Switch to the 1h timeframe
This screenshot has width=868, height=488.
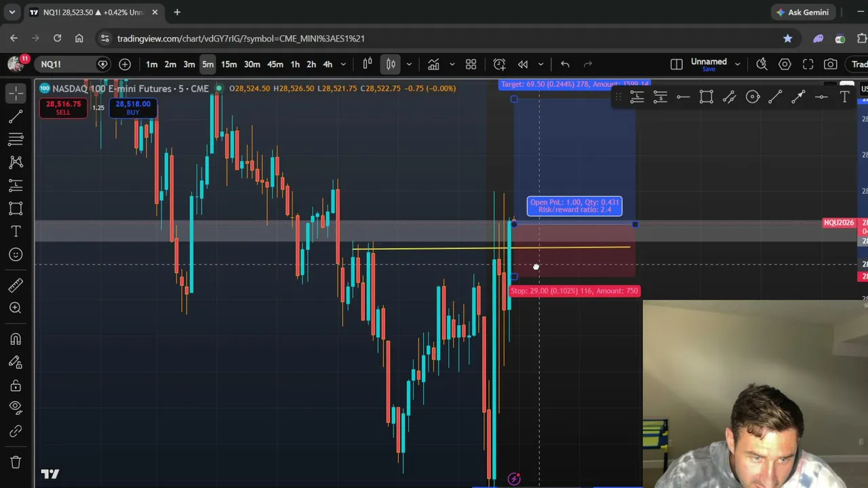click(x=295, y=64)
